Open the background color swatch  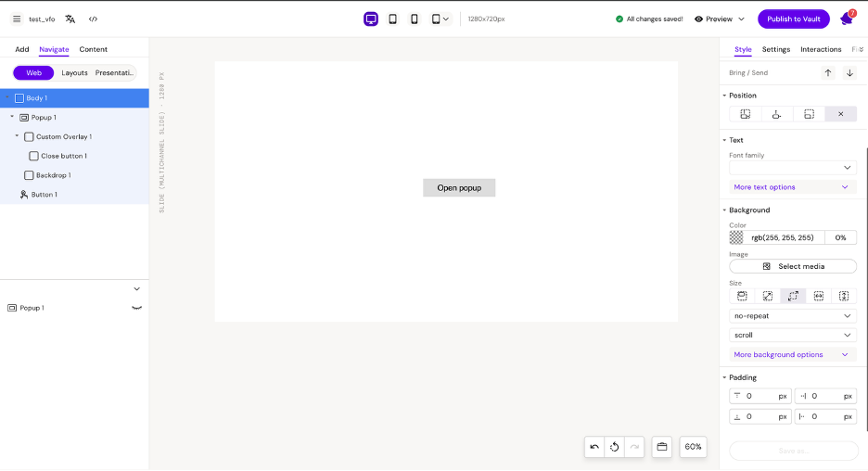(736, 237)
